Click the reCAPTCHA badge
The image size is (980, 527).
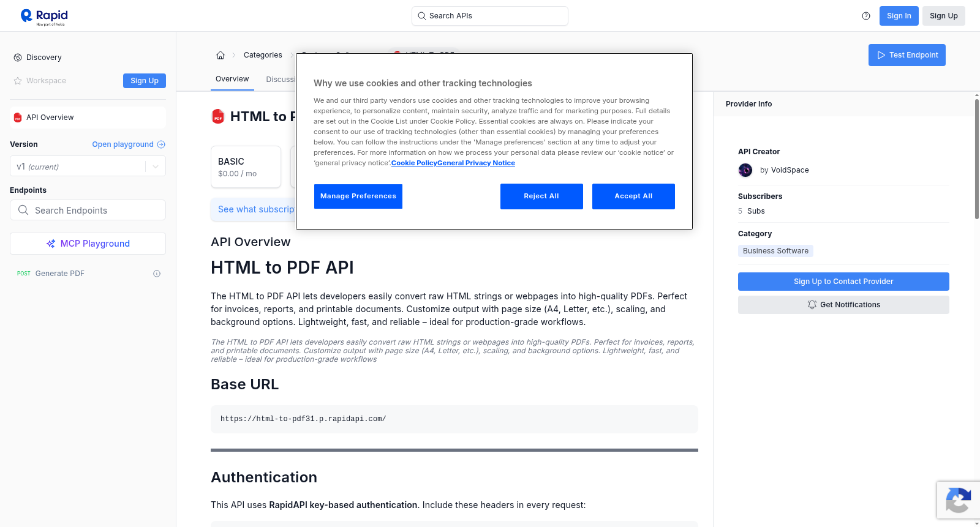(958, 500)
